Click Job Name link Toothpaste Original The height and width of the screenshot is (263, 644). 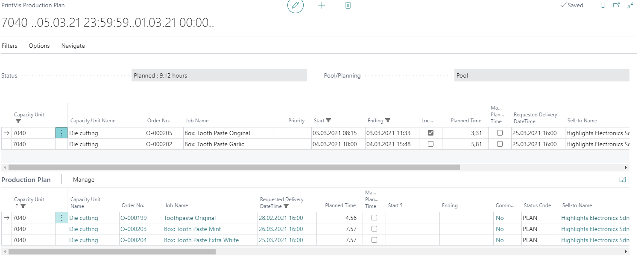click(x=190, y=218)
